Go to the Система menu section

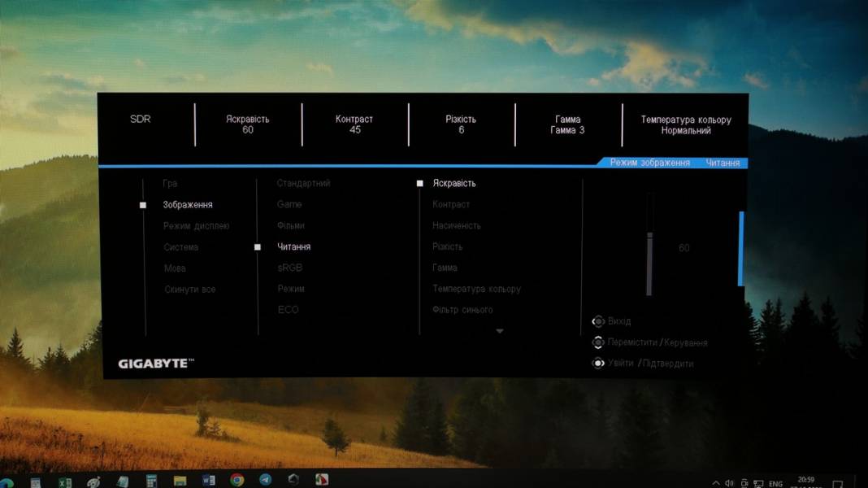[x=180, y=247]
